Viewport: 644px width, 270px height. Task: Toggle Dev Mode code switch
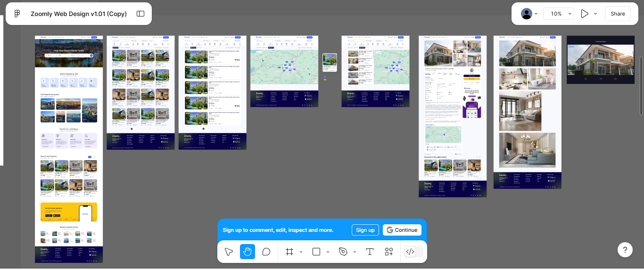413,252
